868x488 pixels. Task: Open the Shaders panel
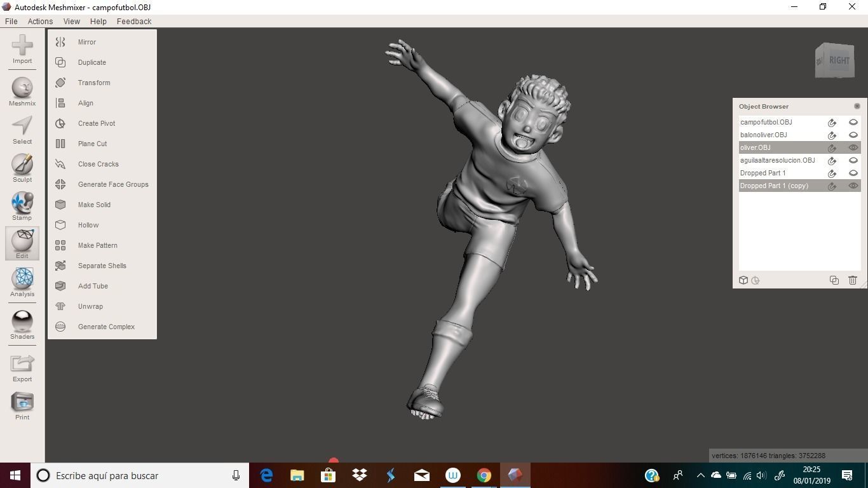coord(22,325)
